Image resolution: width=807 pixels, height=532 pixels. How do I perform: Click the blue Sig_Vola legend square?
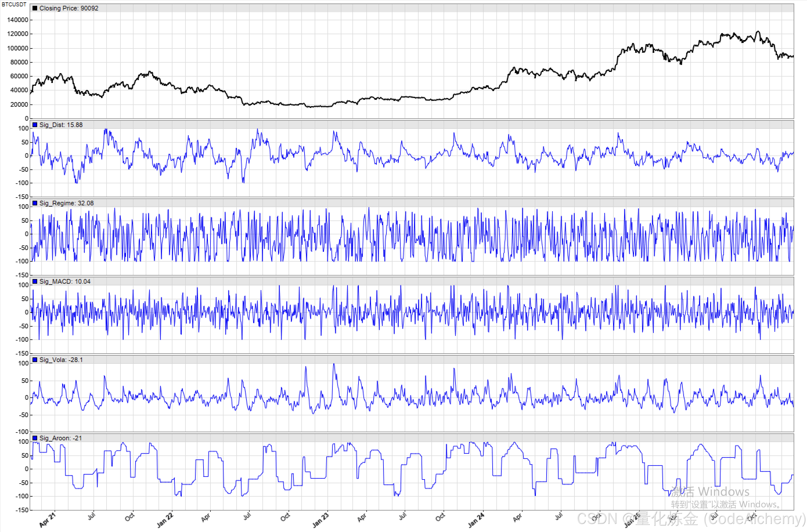coord(35,360)
